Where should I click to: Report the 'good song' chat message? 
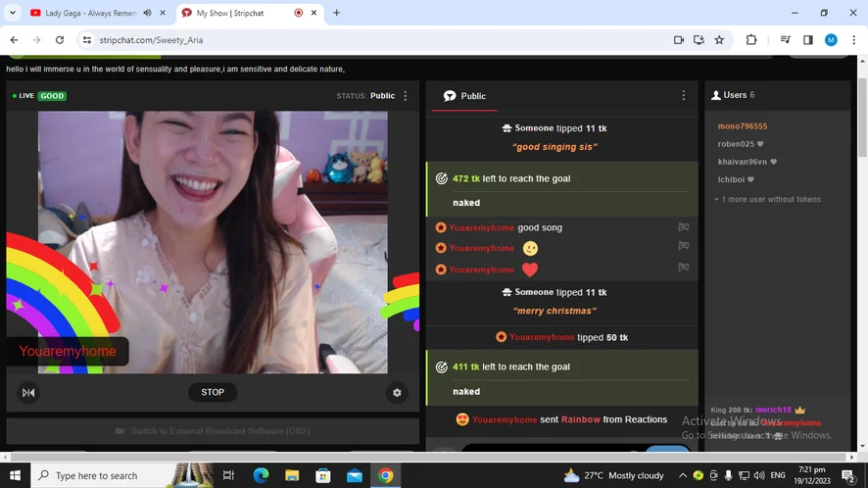click(x=684, y=227)
